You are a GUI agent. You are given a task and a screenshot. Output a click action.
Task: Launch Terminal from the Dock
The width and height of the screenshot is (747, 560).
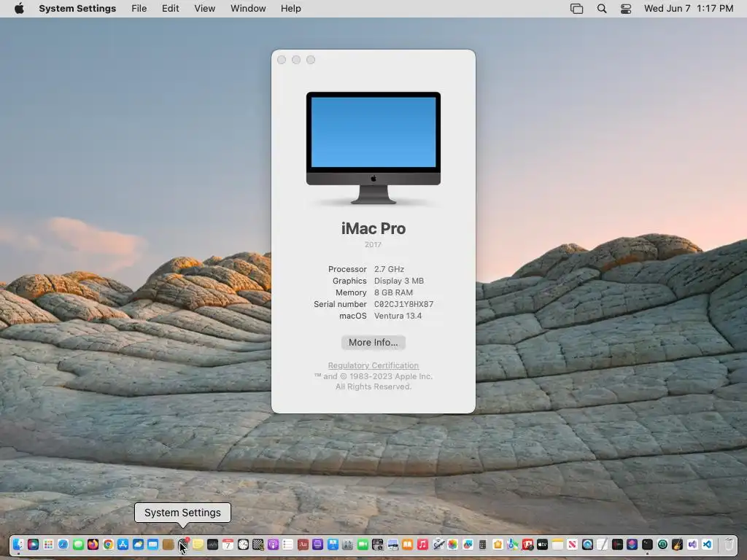pos(647,544)
